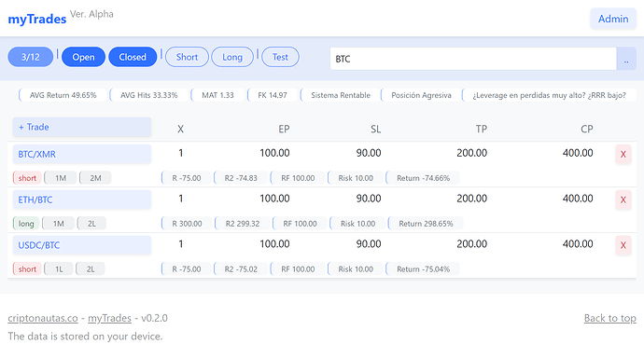Select the 2M tag on BTC/XMR trade
The height and width of the screenshot is (358, 644).
[x=95, y=178]
